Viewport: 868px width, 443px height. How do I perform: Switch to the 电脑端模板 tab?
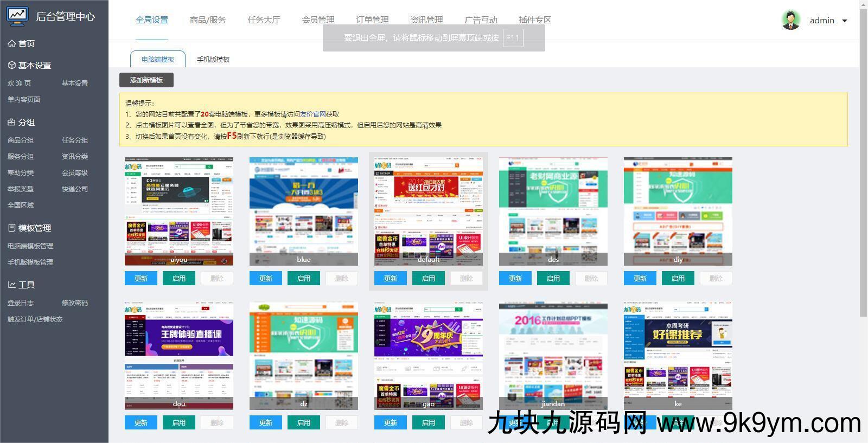tap(158, 59)
